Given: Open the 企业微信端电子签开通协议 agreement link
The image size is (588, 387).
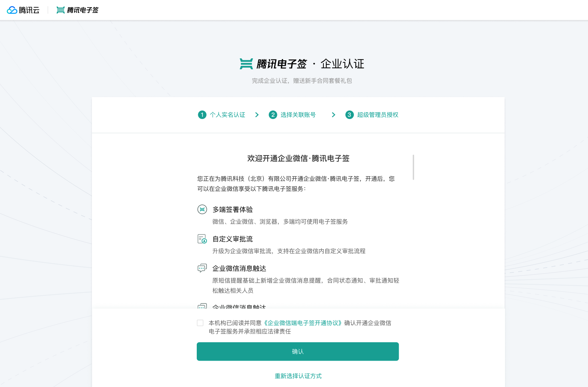Looking at the screenshot, I should click(x=302, y=323).
